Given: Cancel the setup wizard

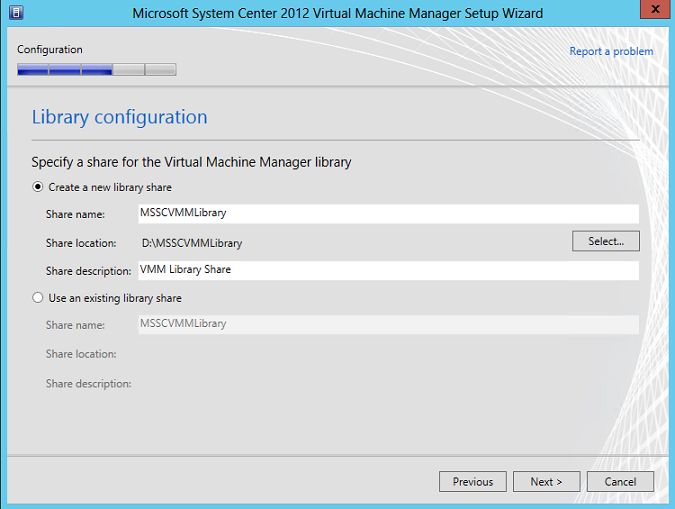Looking at the screenshot, I should coord(620,481).
